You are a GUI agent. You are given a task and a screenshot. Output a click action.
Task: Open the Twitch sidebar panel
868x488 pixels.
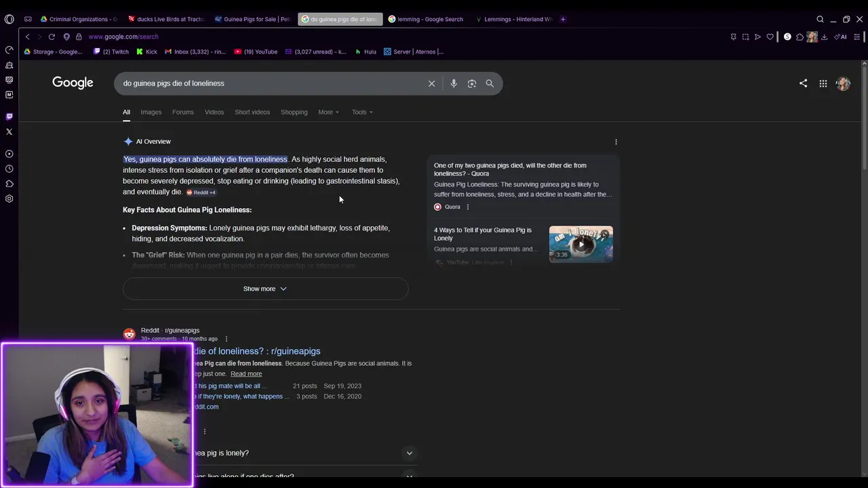pos(9,117)
